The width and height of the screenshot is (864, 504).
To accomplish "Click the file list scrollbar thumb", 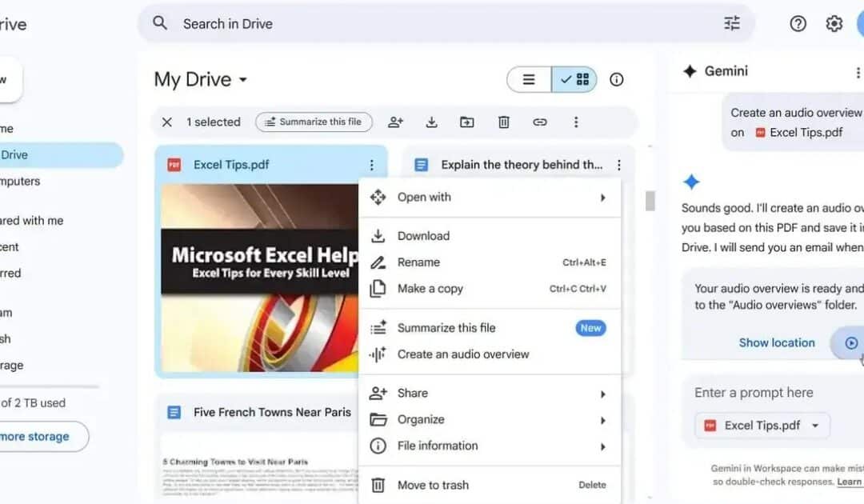I will 650,201.
